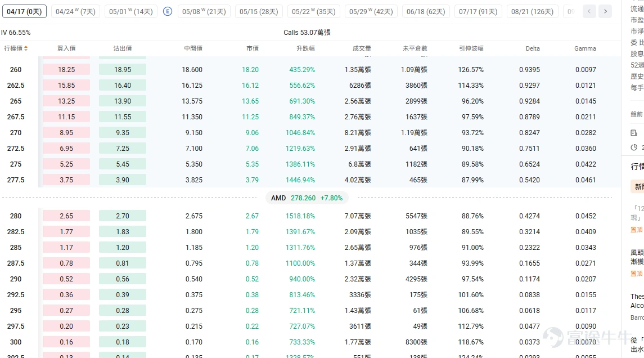Select the 04/24 (7天) expiry tab
Screen dimensions: 644x358
pyautogui.click(x=75, y=11)
